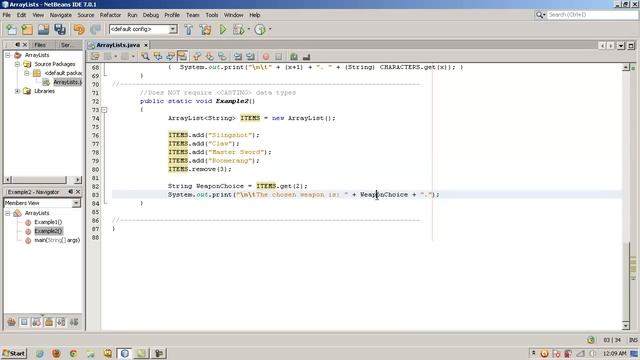Collapse the default package node
The width and height of the screenshot is (640, 360).
27,73
